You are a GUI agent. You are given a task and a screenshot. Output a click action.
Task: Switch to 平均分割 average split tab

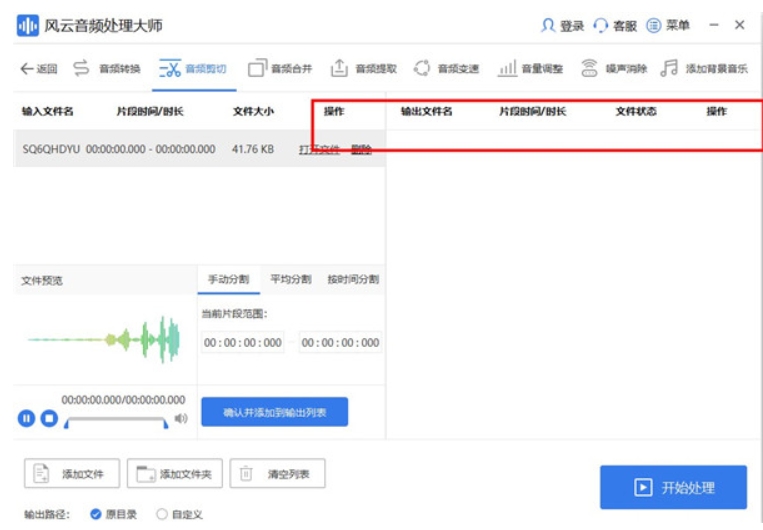point(291,279)
